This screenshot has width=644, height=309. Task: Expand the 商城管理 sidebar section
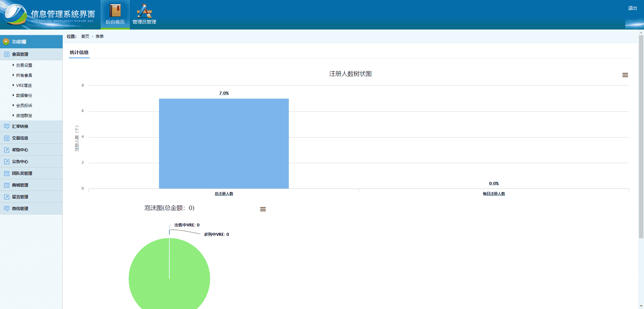pyautogui.click(x=20, y=185)
